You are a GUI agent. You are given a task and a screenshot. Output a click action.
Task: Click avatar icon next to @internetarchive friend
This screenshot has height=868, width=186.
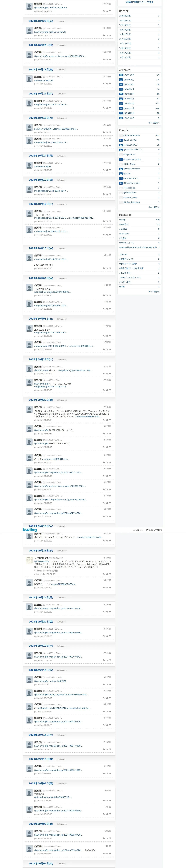[x=121, y=135]
